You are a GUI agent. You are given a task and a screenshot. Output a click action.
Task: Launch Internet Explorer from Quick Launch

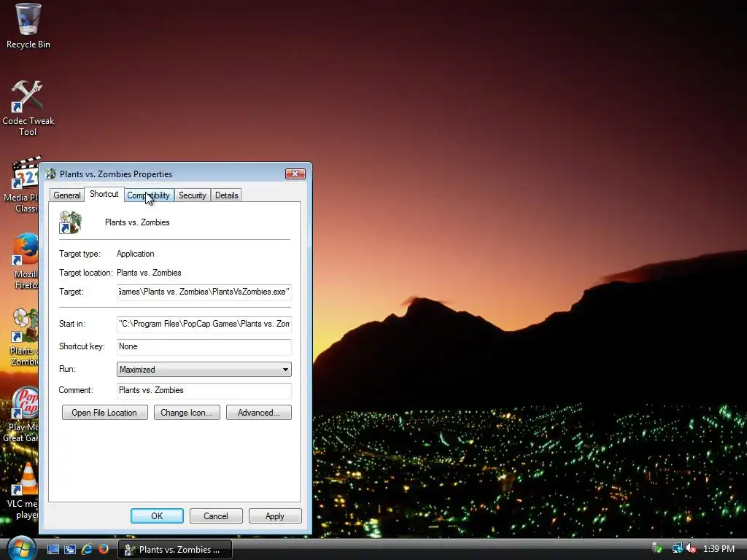pyautogui.click(x=87, y=549)
